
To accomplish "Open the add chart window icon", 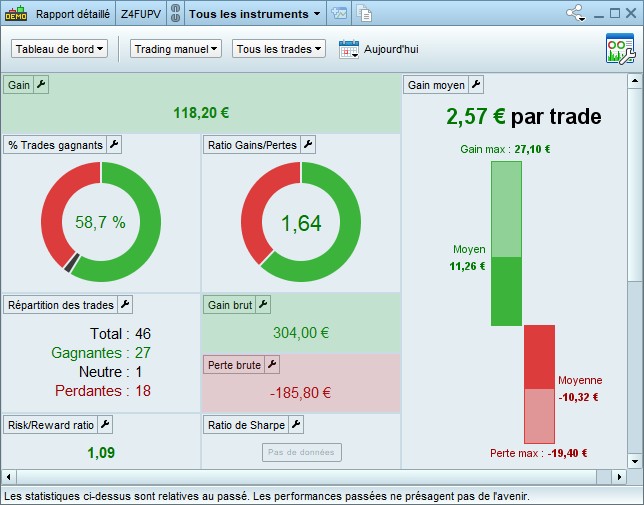I will click(x=339, y=13).
